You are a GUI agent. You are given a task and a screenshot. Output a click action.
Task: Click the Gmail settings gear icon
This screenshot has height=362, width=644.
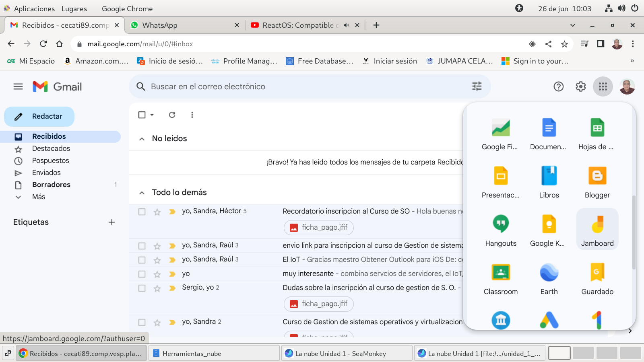pos(580,86)
